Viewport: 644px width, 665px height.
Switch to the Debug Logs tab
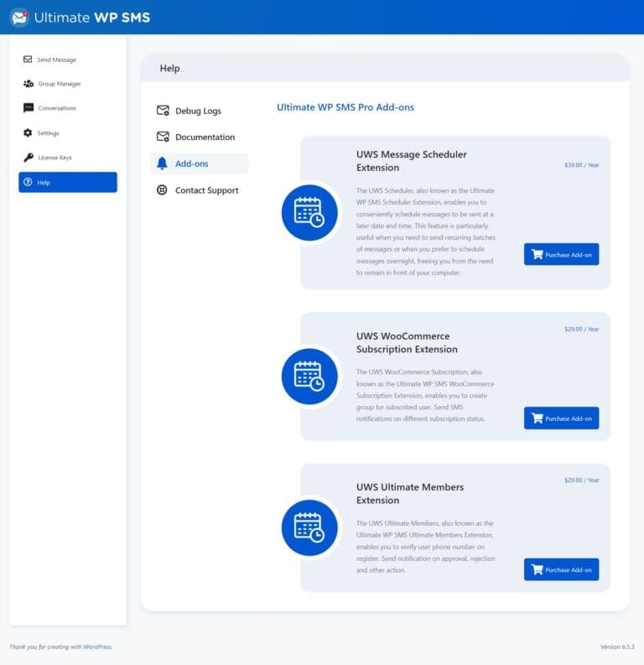(x=200, y=111)
